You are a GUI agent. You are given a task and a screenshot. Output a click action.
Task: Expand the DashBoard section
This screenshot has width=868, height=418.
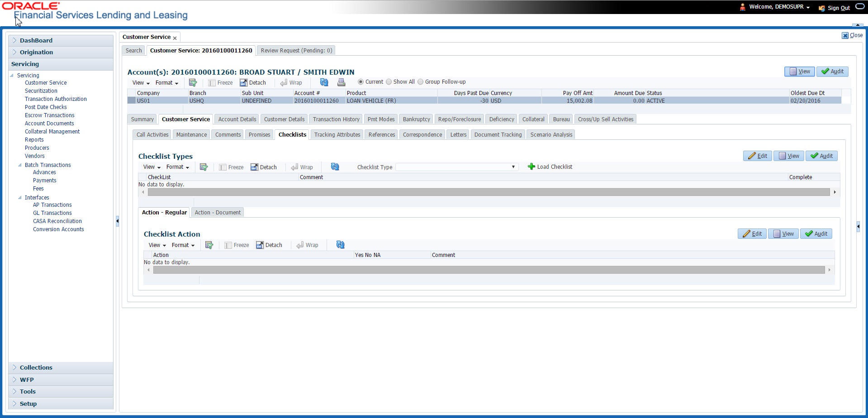[14, 40]
